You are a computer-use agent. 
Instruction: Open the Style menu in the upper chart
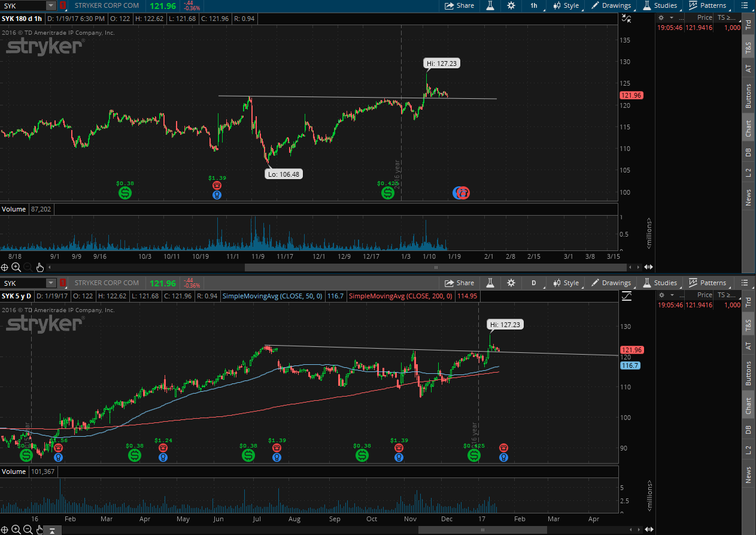(566, 5)
